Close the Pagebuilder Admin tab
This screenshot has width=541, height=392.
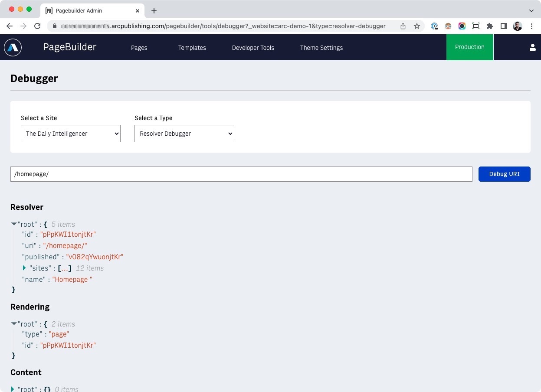(x=138, y=11)
